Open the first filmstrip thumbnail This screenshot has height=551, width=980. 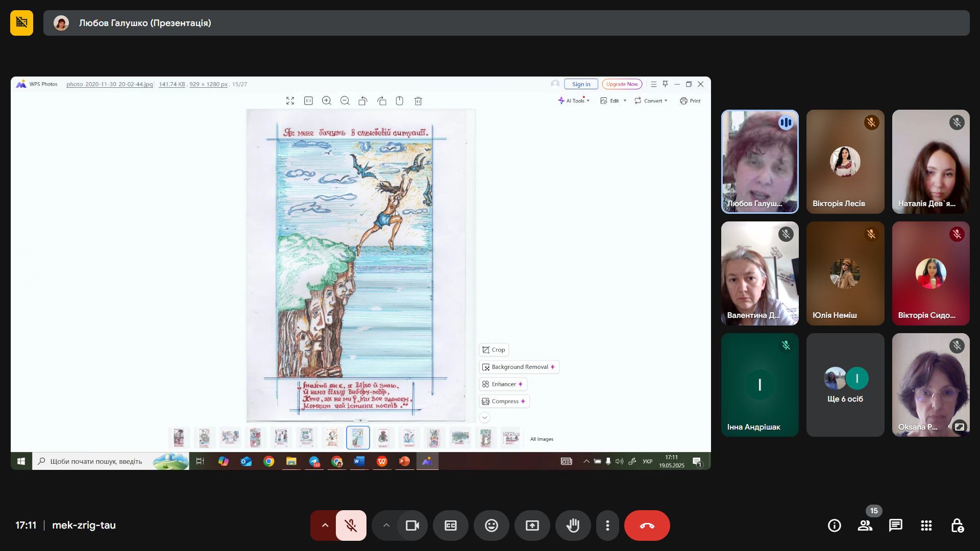point(179,438)
